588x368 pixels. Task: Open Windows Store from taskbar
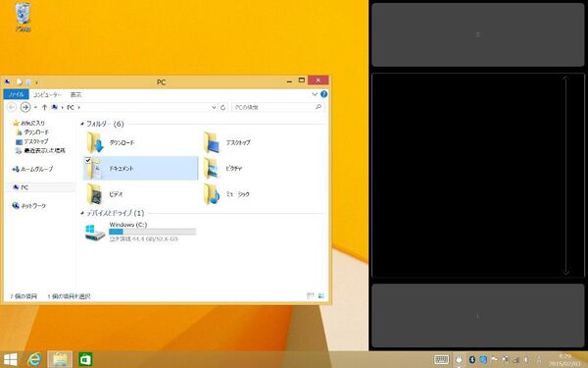(85, 360)
